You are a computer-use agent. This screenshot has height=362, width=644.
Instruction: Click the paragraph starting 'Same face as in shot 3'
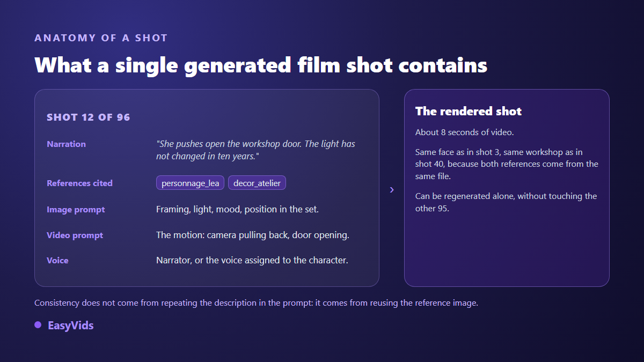[x=507, y=164]
